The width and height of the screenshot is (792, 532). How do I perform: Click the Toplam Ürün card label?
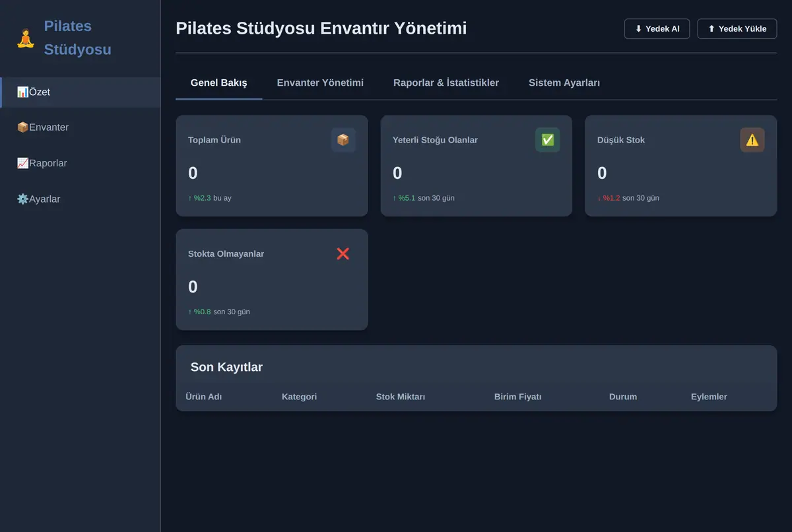click(x=214, y=140)
